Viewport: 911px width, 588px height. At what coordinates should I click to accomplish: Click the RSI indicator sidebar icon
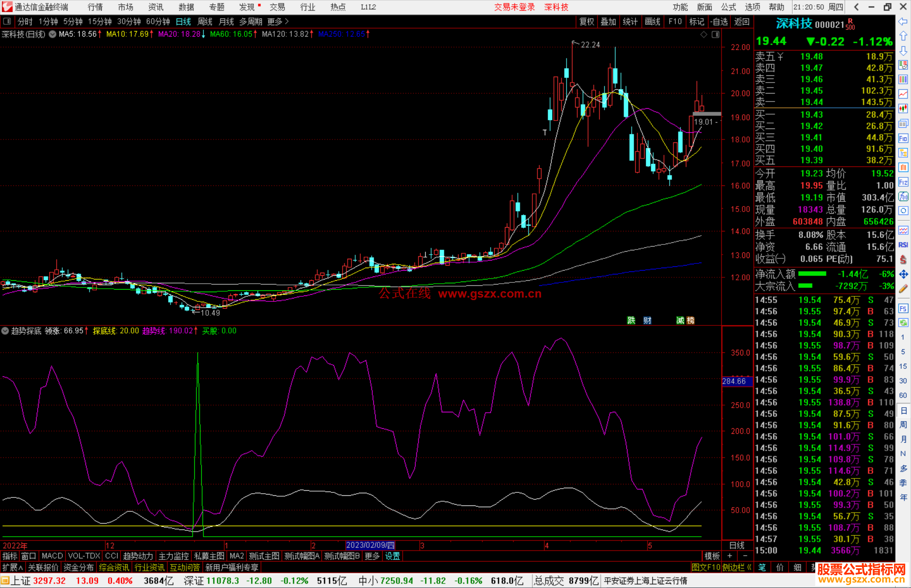coord(903,245)
